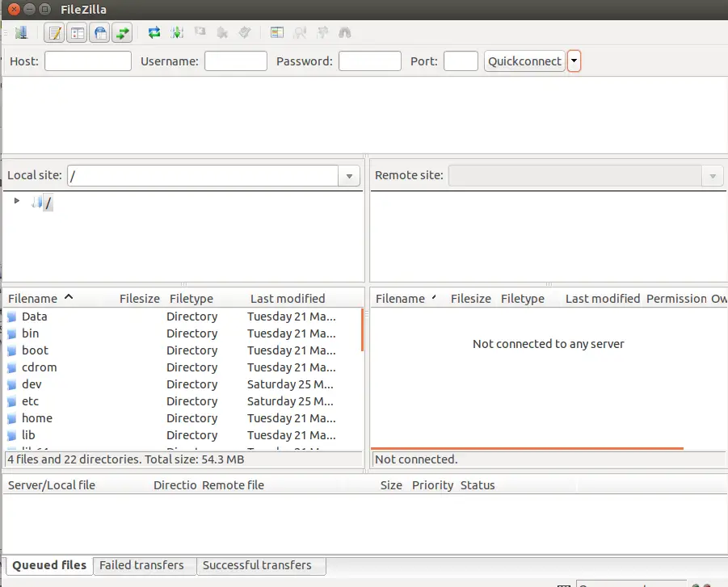
Task: Click the Server/Local file queue header
Action: point(52,485)
